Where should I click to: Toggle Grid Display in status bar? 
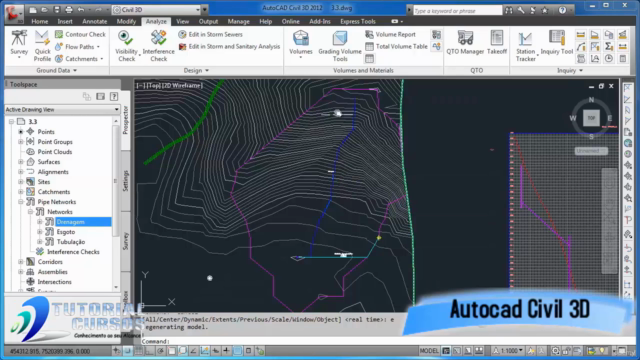coord(139,351)
